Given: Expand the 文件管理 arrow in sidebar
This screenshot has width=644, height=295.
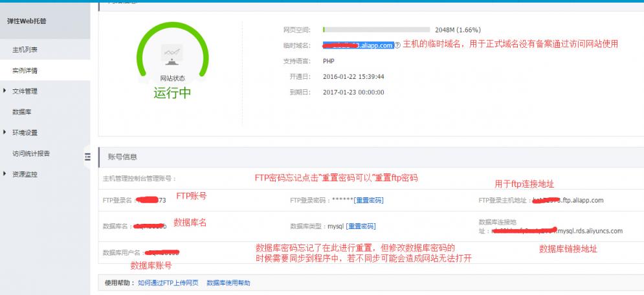Looking at the screenshot, I should tap(5, 91).
